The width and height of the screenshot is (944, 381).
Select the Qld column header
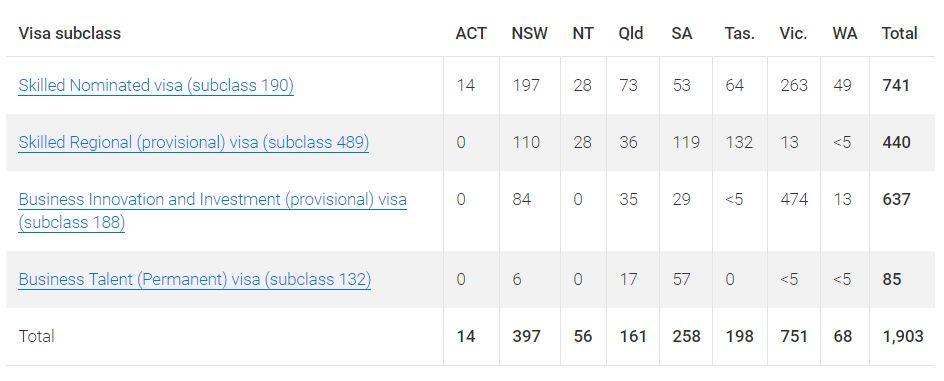tap(631, 33)
